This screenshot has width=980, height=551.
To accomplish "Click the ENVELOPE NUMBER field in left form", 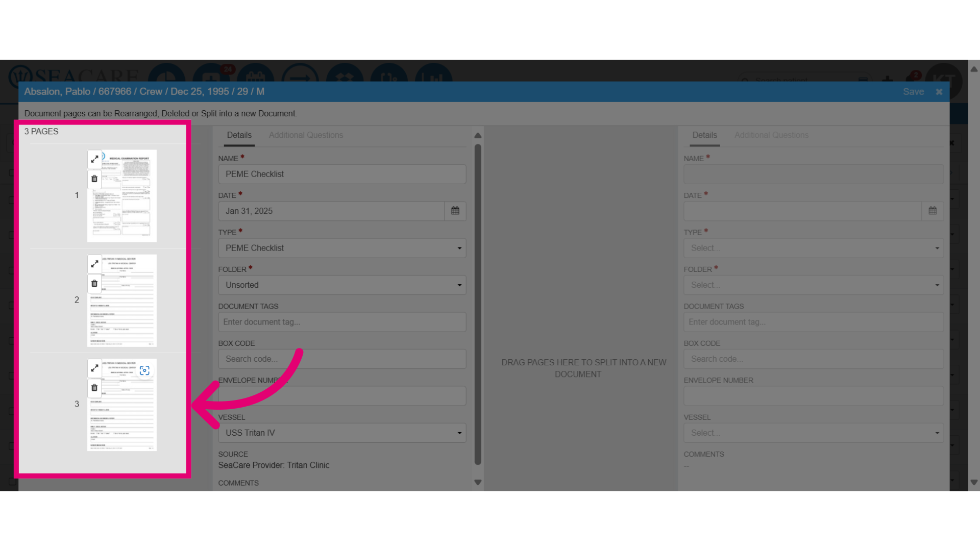I will tap(342, 396).
